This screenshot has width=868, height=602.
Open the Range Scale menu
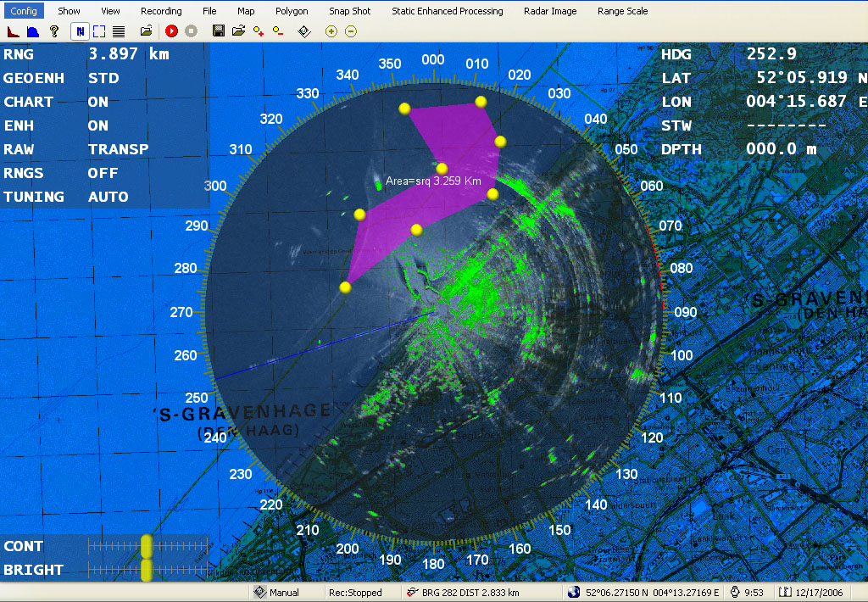[x=622, y=11]
